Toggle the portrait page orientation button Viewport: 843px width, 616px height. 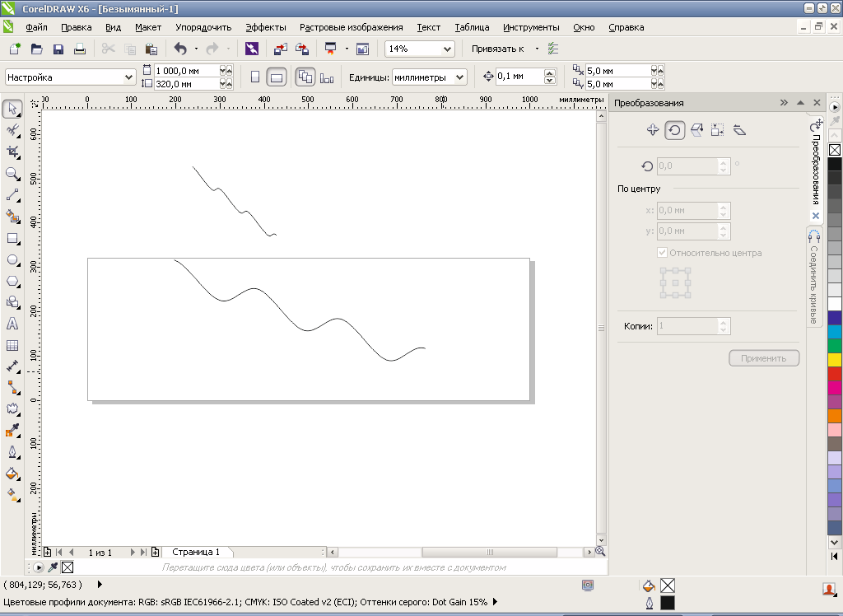[254, 77]
